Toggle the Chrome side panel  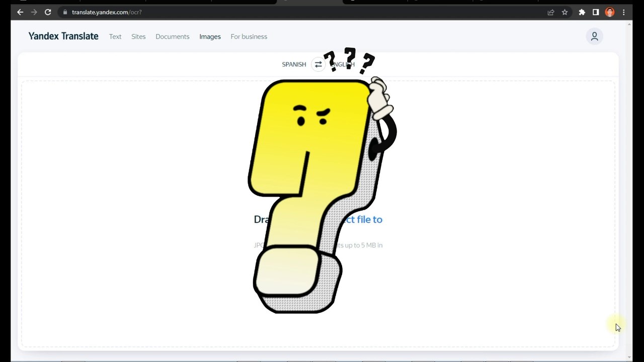(596, 12)
